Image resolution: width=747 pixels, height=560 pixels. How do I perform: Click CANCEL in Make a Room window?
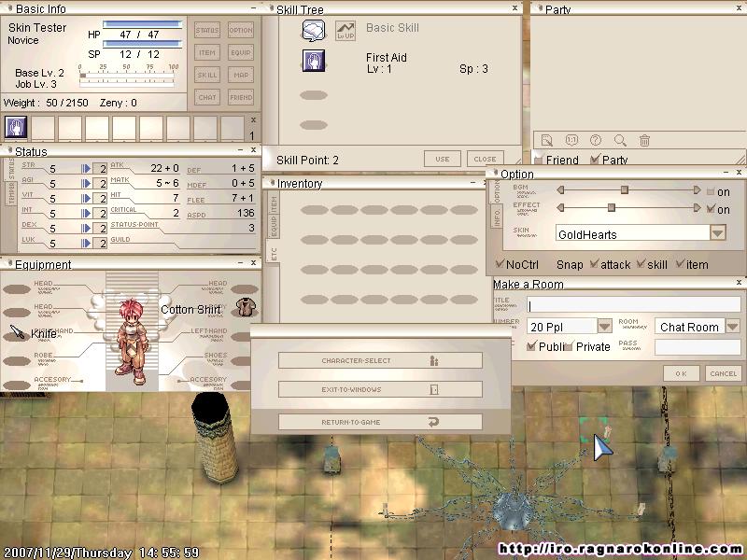pyautogui.click(x=723, y=373)
